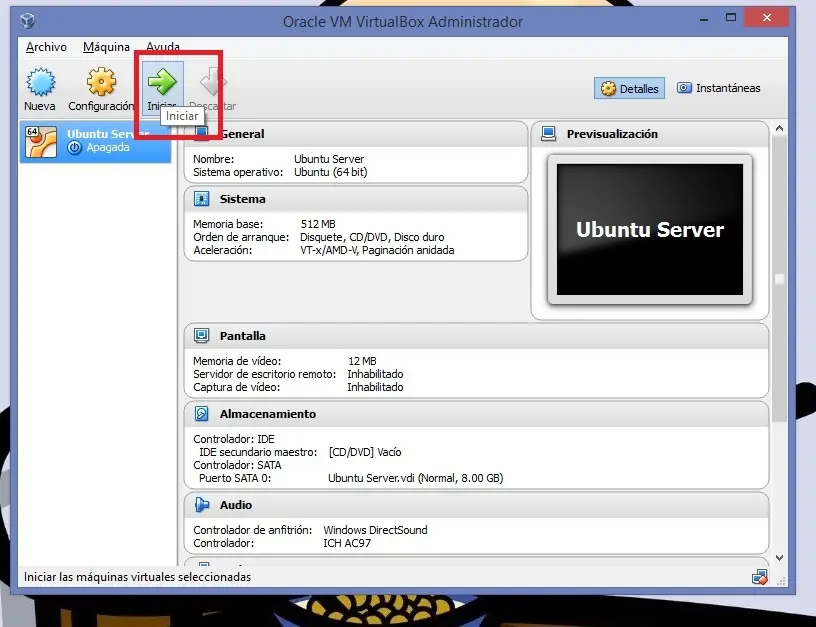Select the Ubuntu Server machine entry
The width and height of the screenshot is (816, 627).
(96, 142)
